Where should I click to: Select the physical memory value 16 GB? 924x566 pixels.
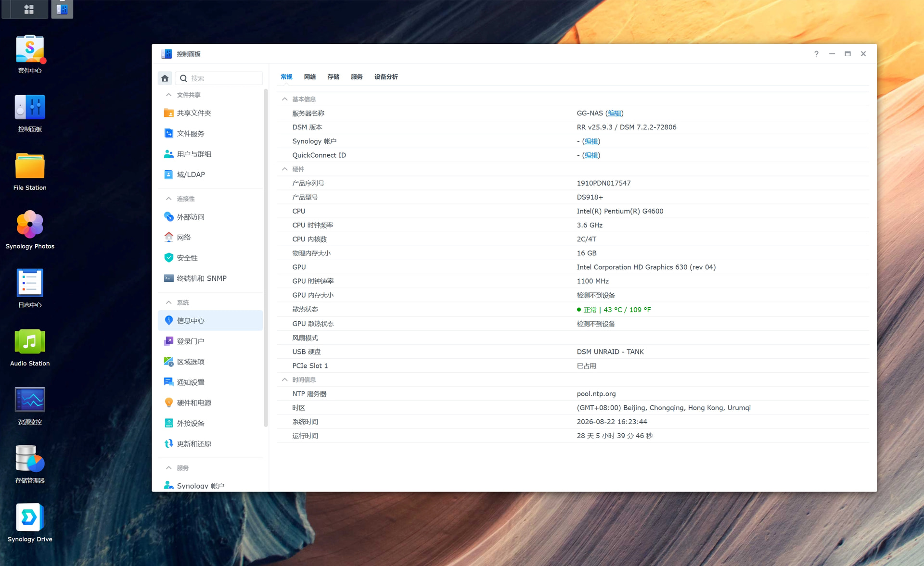tap(587, 253)
